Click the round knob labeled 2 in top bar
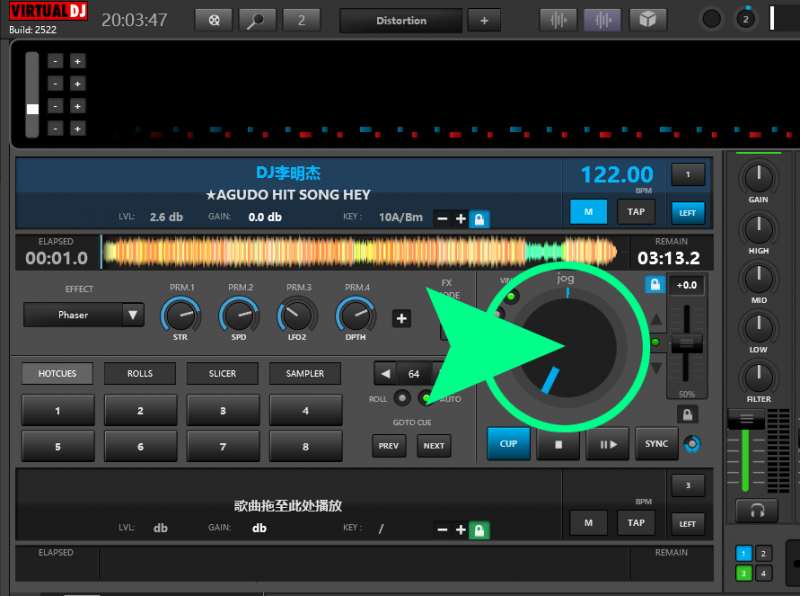The height and width of the screenshot is (596, 800). [x=745, y=19]
